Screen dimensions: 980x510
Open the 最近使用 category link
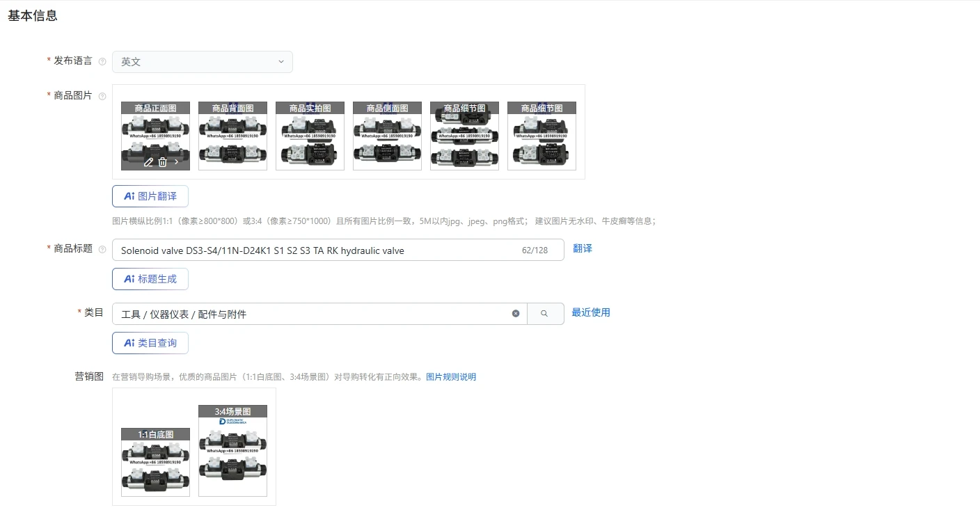(x=591, y=312)
